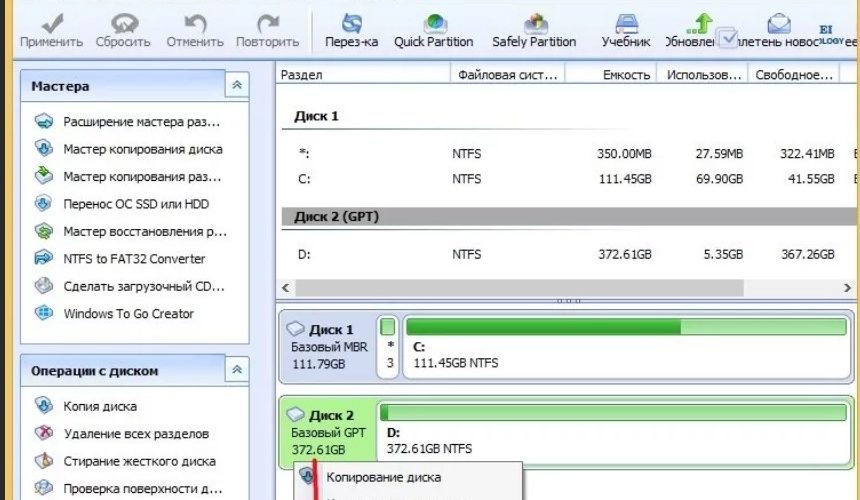Click the horizontal scrollbar's left arrow

point(286,287)
